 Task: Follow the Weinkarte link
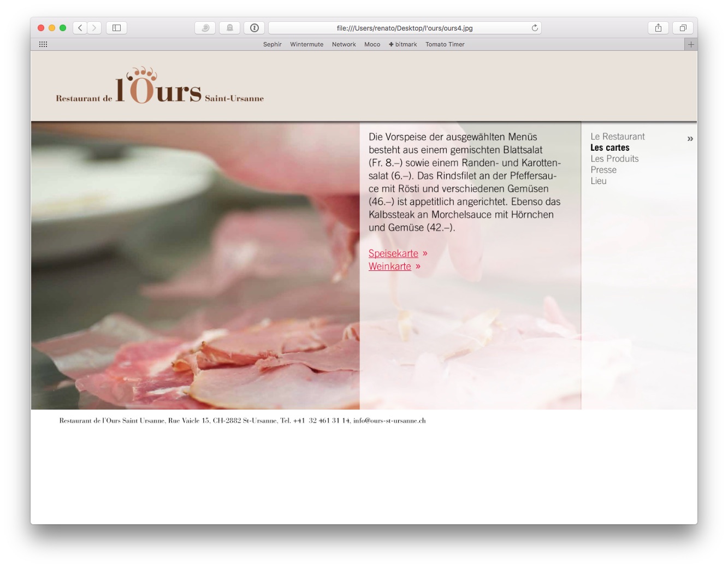(389, 267)
